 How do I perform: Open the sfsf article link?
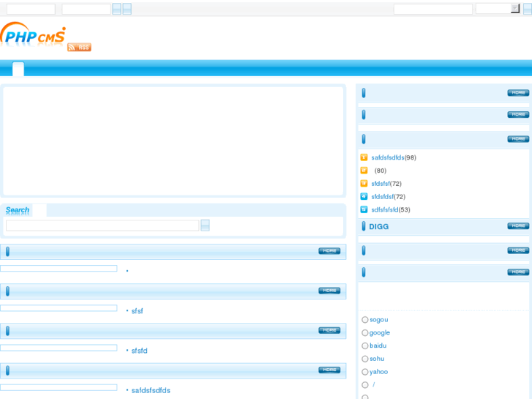tap(137, 311)
